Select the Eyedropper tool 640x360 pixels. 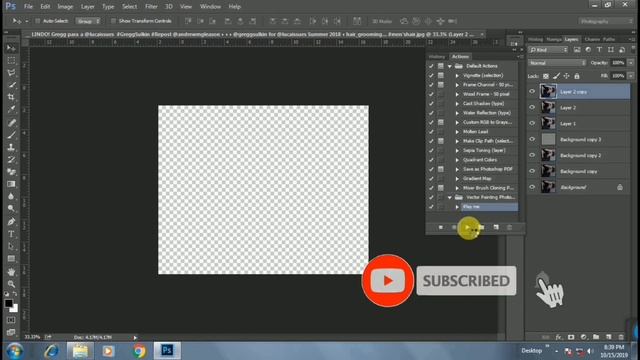point(11,109)
